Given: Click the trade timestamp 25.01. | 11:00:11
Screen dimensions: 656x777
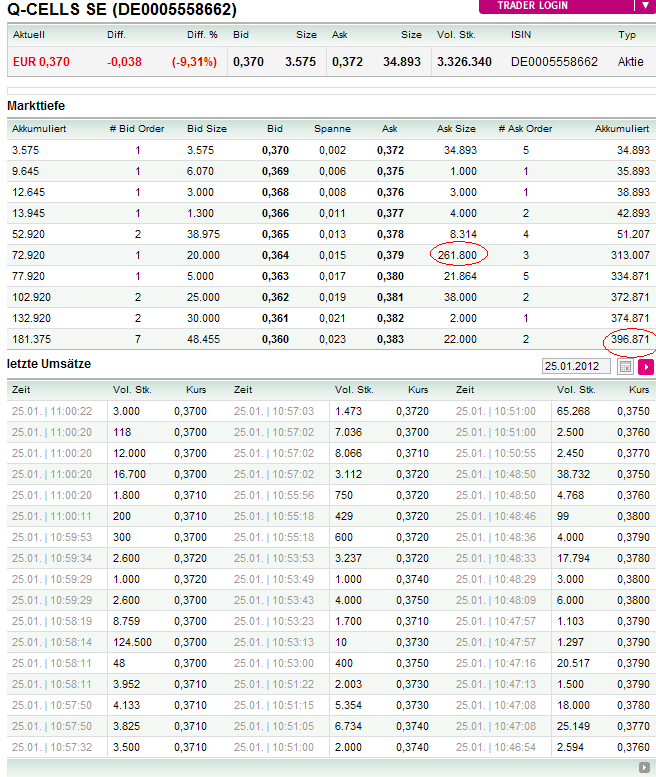Looking at the screenshot, I should (52, 516).
